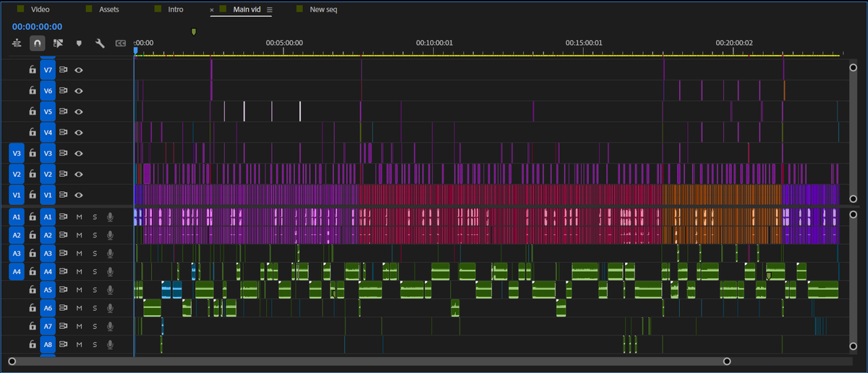Toggle Linked Selection icon

click(x=59, y=43)
